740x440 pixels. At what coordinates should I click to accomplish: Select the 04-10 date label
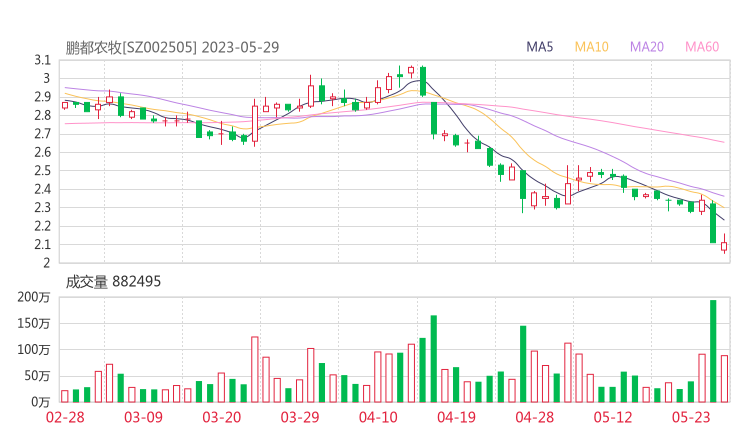pyautogui.click(x=378, y=417)
